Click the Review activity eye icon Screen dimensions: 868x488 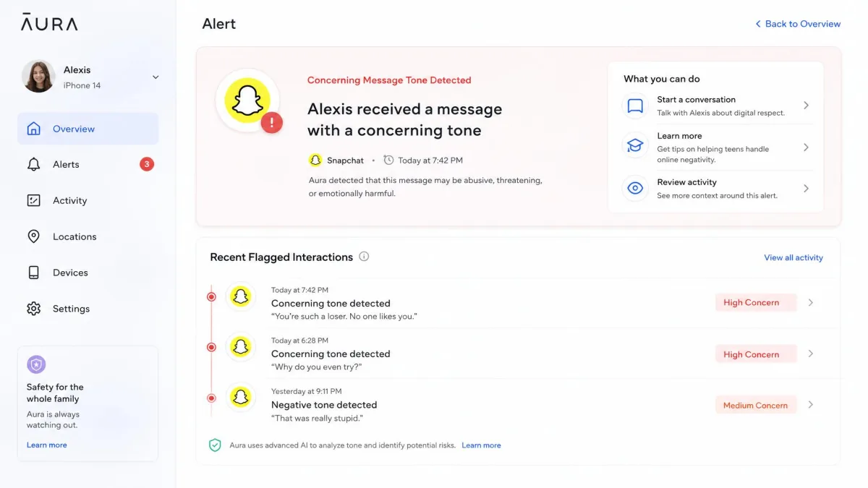pos(635,189)
